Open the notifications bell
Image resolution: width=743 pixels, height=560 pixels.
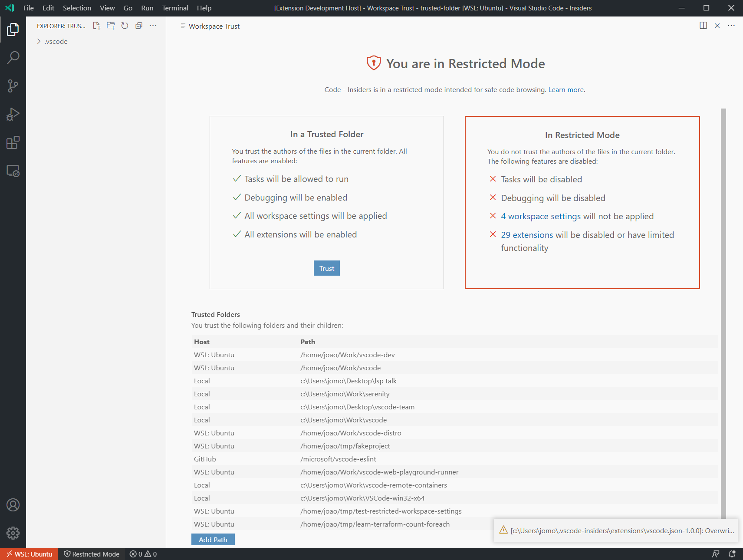tap(733, 554)
